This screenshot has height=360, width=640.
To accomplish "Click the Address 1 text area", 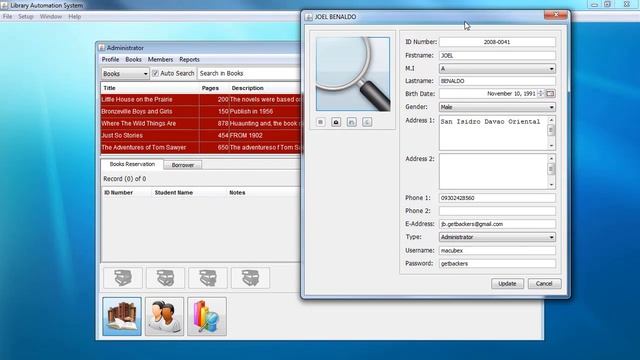I will [493, 133].
